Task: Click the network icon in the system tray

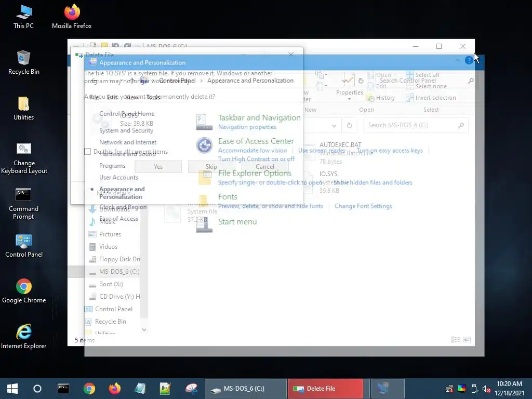Action: 449,389
